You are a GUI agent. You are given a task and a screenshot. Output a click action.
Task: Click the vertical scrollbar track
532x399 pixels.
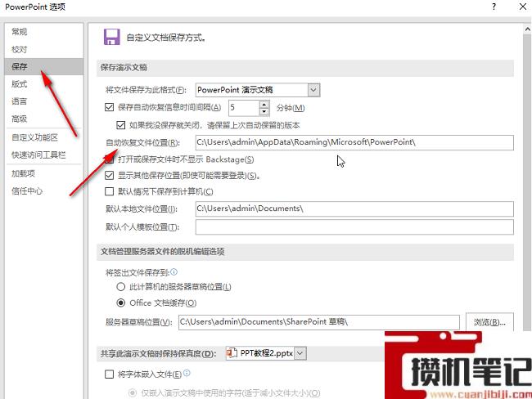pyautogui.click(x=527, y=182)
